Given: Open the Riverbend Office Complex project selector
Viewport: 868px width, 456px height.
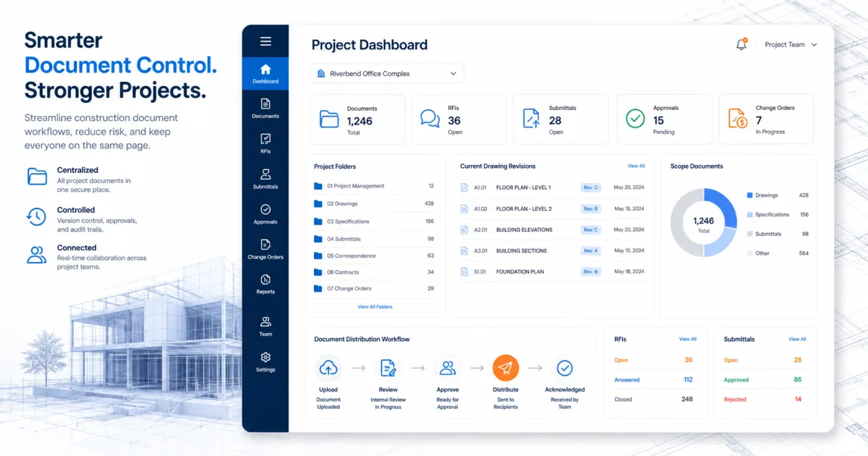Looking at the screenshot, I should pyautogui.click(x=387, y=74).
